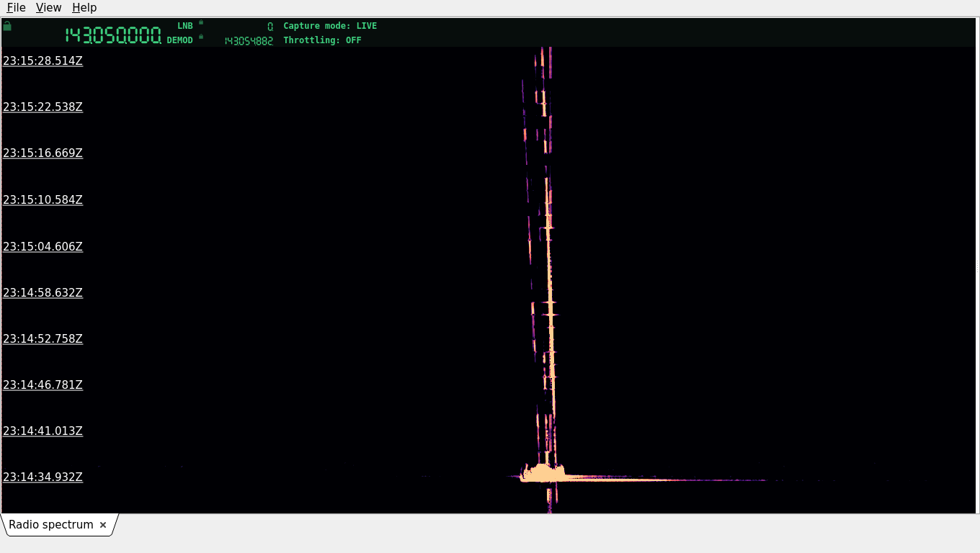Click the DEMOD frequency value 143.054.882
This screenshot has height=553, width=980.
[x=249, y=41]
